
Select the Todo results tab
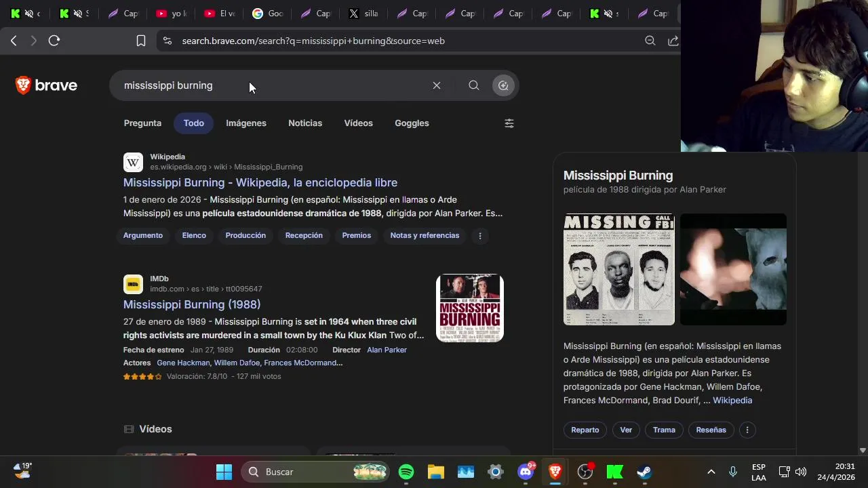(193, 123)
